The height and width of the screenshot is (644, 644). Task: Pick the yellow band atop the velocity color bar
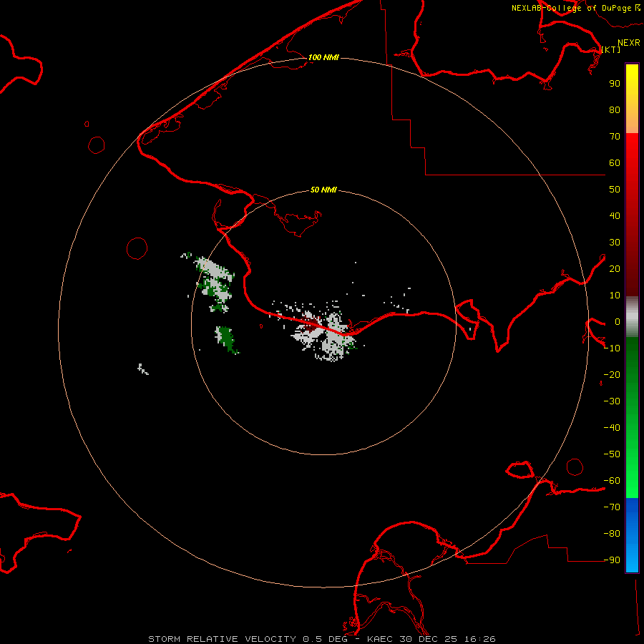coord(632,99)
